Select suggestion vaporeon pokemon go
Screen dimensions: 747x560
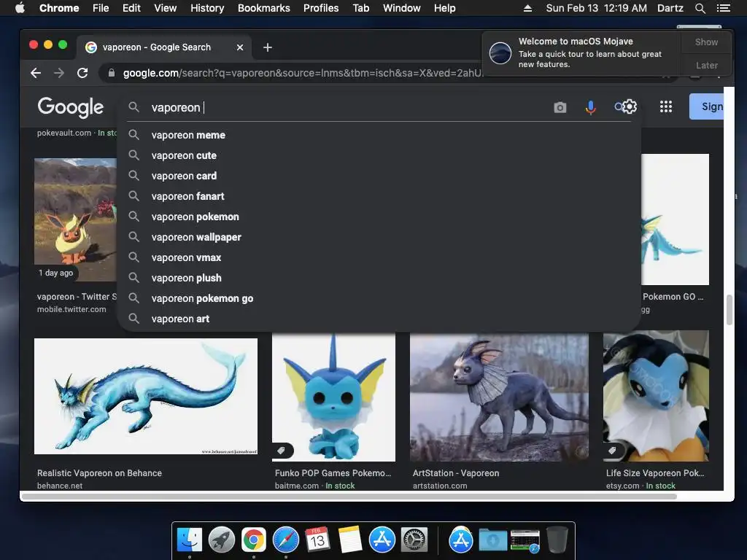379,298
